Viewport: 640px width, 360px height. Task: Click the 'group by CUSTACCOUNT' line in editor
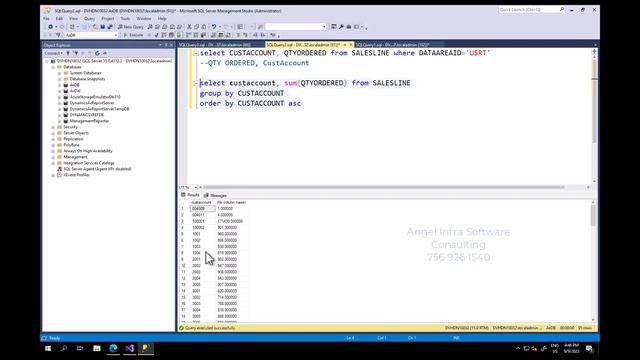click(242, 93)
